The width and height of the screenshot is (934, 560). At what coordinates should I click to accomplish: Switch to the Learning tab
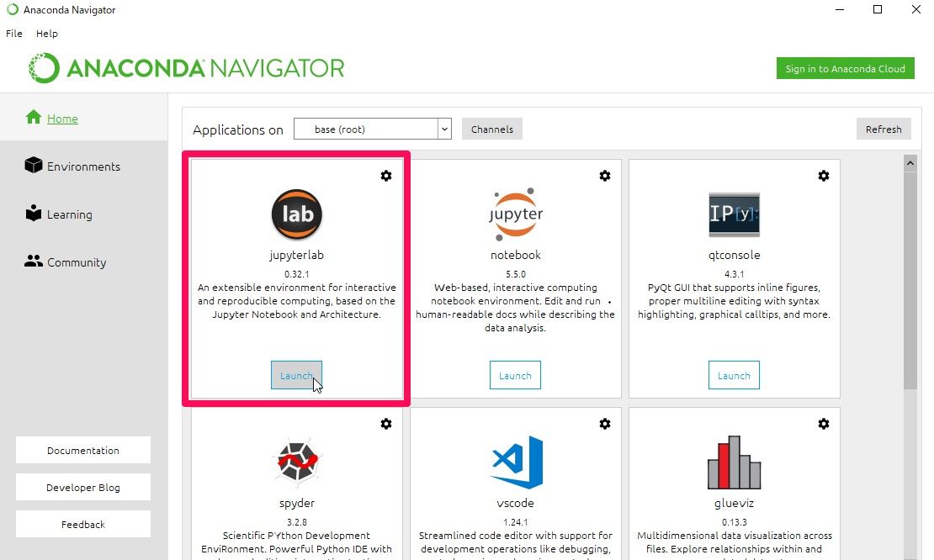[83, 214]
